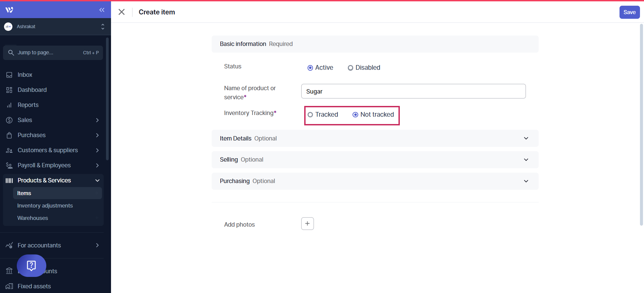Click the product name input field
The image size is (644, 293).
(x=413, y=91)
